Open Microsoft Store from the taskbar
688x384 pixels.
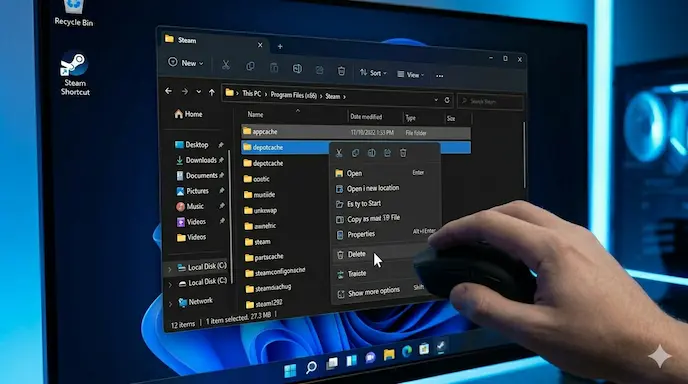(x=423, y=349)
